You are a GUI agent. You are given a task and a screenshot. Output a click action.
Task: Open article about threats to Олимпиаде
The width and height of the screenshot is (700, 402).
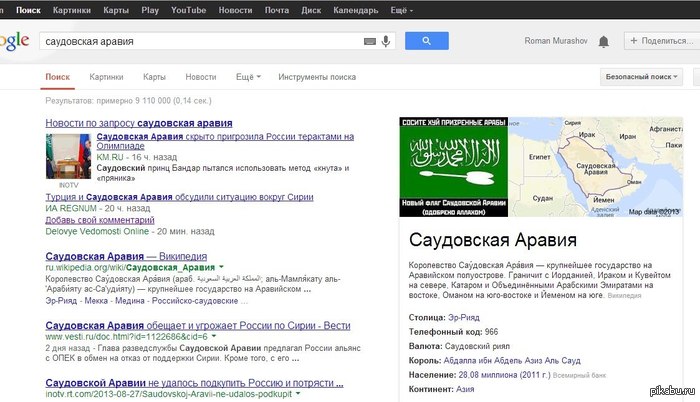coord(225,141)
